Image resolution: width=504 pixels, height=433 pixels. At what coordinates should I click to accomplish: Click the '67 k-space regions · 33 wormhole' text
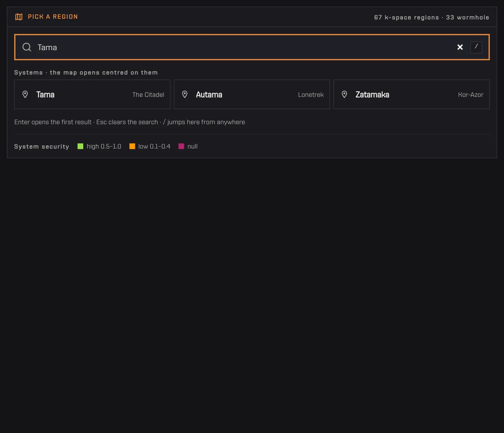pyautogui.click(x=431, y=17)
